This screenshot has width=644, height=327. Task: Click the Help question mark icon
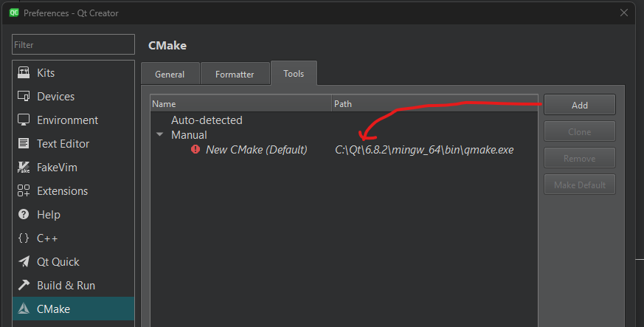tap(24, 215)
